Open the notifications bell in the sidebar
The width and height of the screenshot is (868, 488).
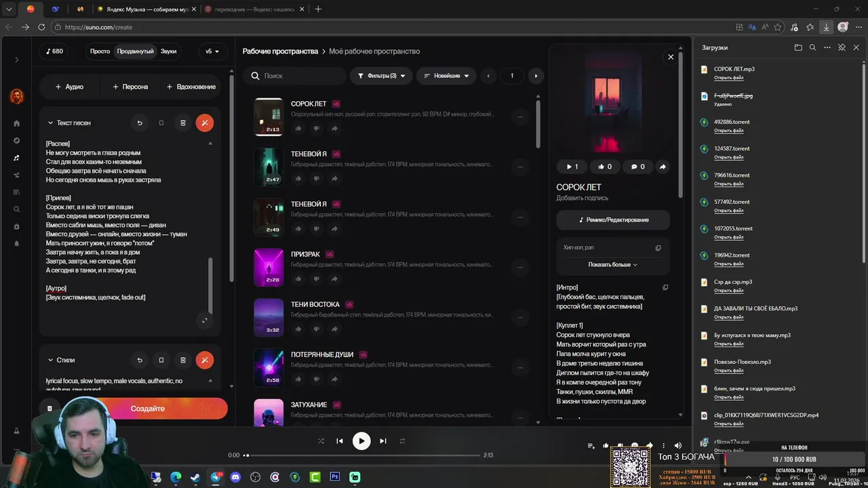(17, 243)
